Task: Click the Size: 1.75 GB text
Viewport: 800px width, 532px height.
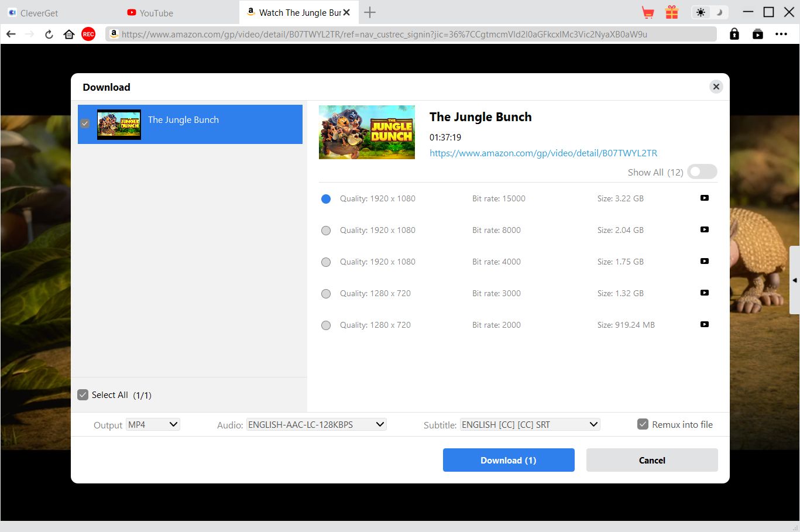Action: 620,262
